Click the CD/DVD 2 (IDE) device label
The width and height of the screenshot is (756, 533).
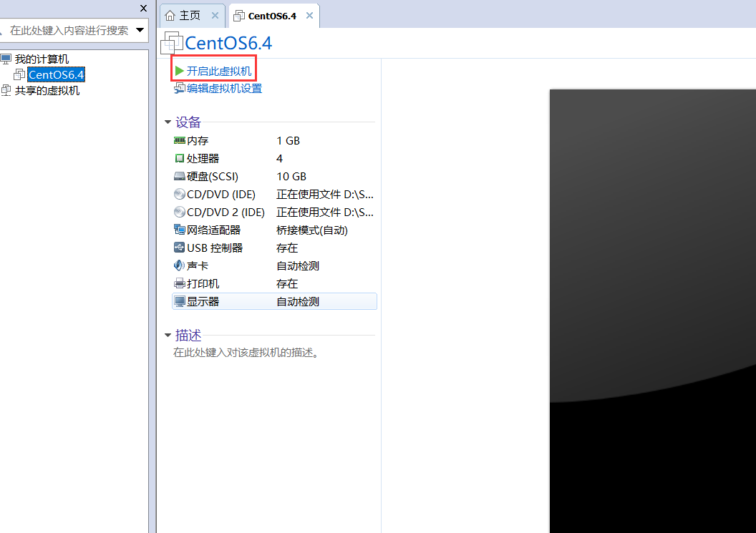click(226, 212)
